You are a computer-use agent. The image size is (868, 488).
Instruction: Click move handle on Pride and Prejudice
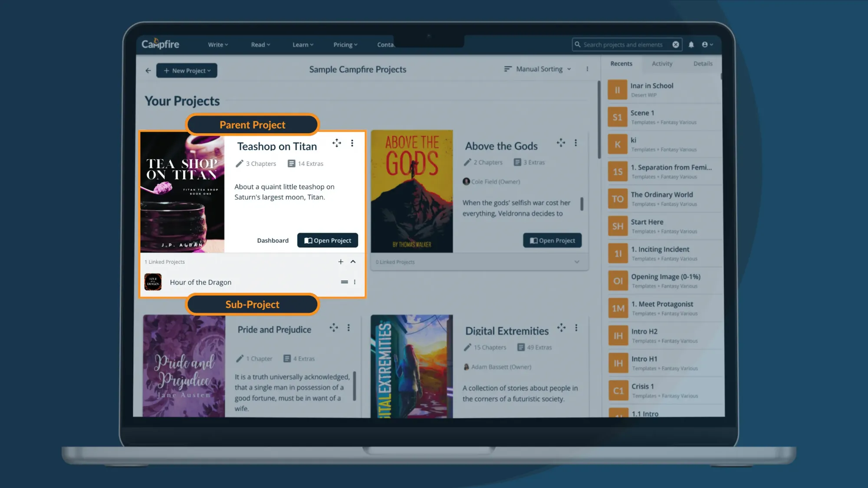point(333,328)
